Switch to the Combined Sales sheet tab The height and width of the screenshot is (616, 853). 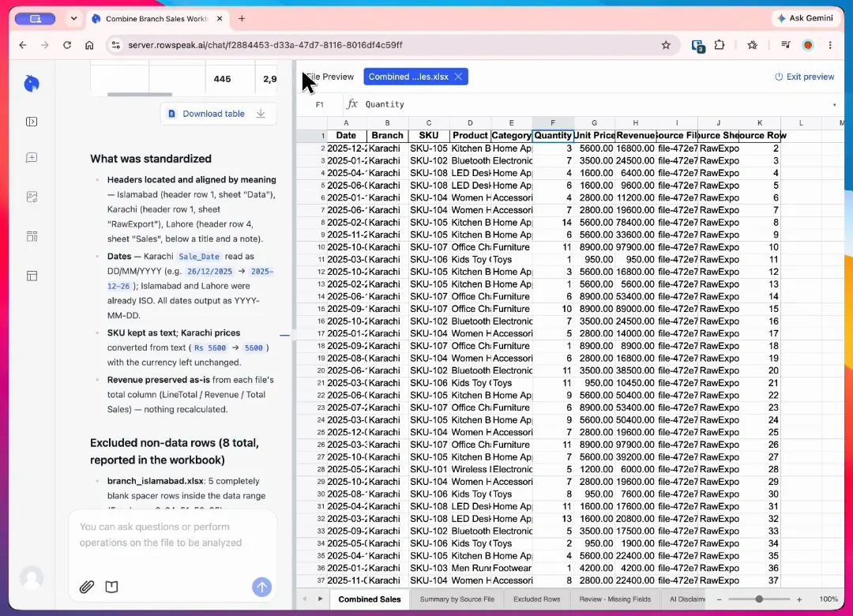tap(370, 599)
